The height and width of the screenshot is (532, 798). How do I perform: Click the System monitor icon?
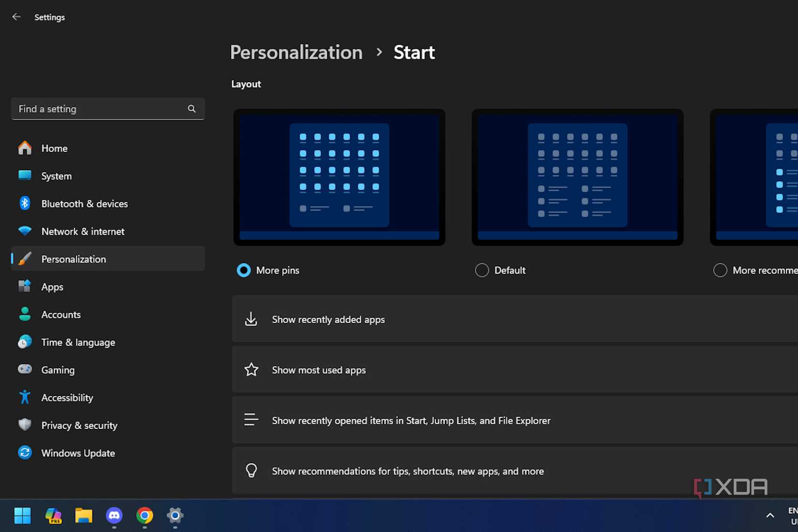[25, 176]
